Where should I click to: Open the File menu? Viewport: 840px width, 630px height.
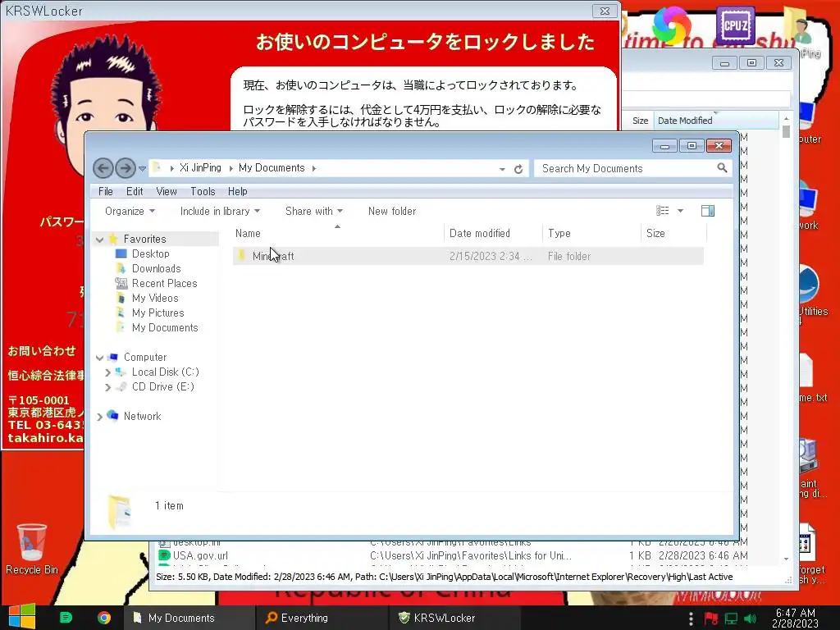point(106,191)
